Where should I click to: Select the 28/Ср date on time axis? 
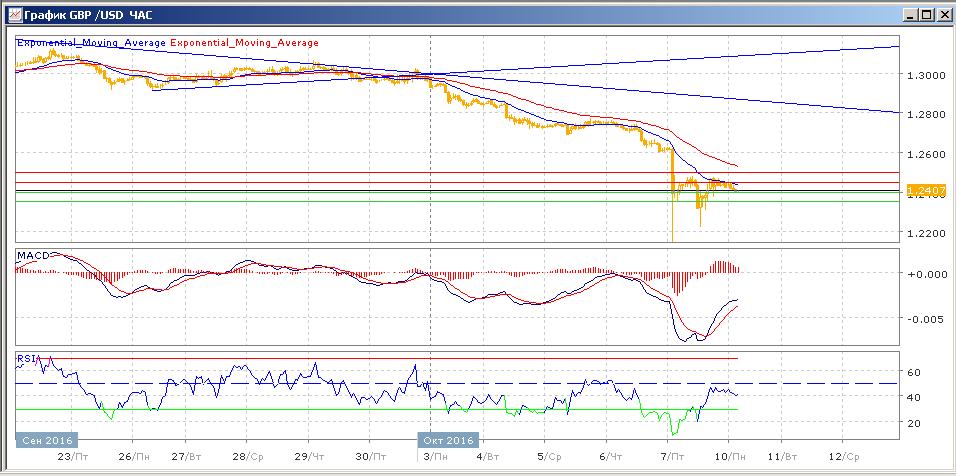(248, 455)
